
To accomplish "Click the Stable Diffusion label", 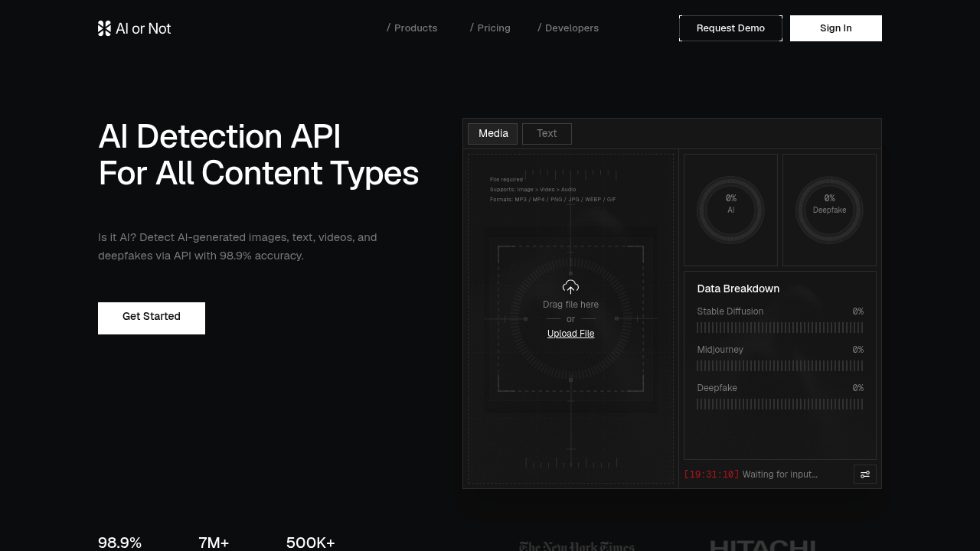I will coord(730,311).
